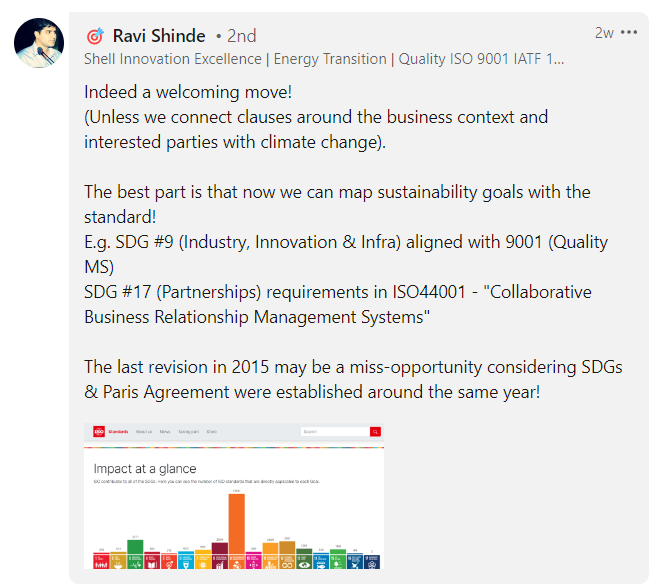Click the target emoji beside Ravi Shinde
Screen dimensions: 660x587
pos(95,37)
